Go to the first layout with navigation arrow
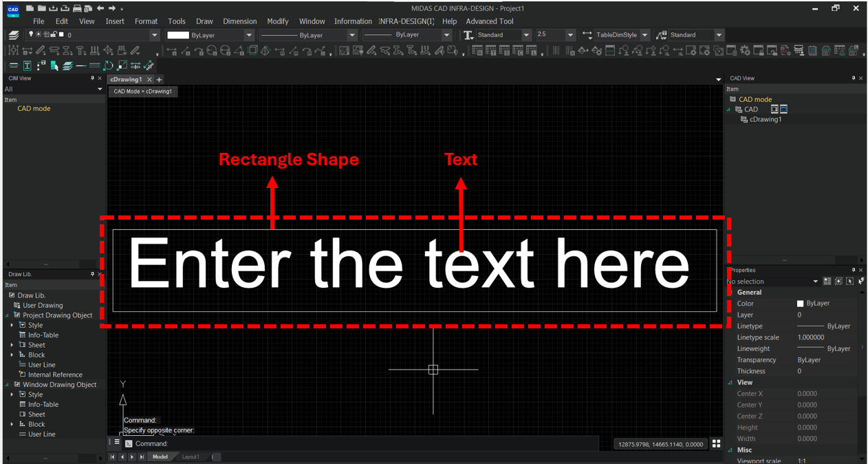Screen dimensions: 868x464 coord(113,457)
